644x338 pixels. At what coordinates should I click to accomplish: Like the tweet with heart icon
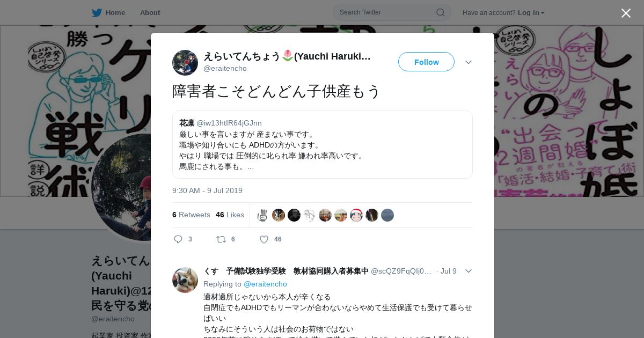click(264, 239)
